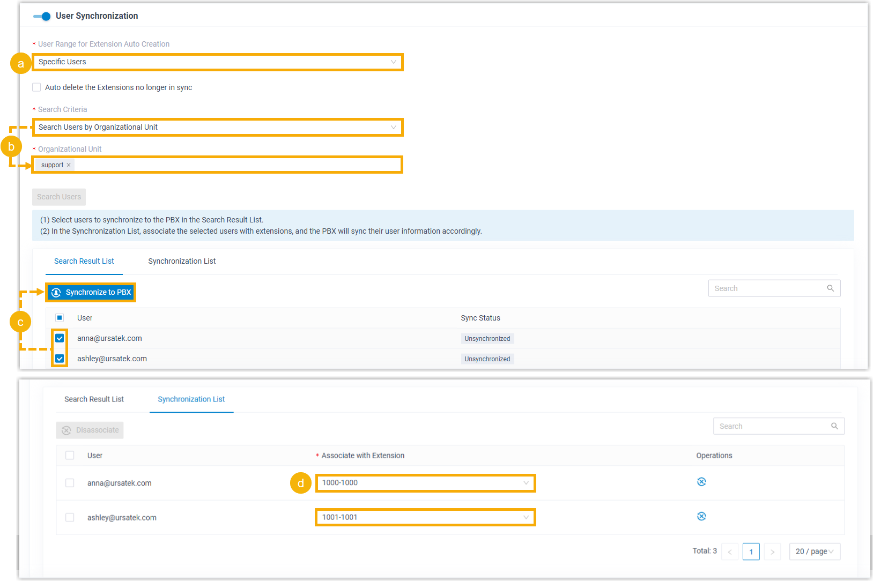Switch to Synchronization List tab in upper panel
The width and height of the screenshot is (873, 588).
tap(182, 262)
